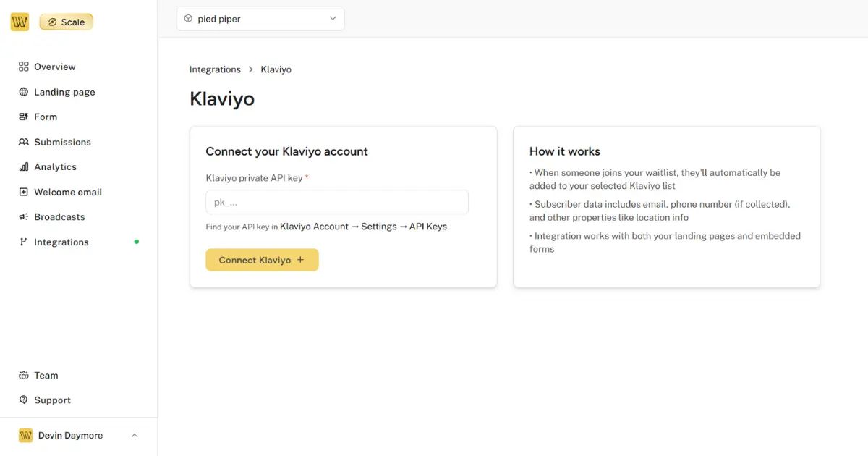Open the Analytics page

55,166
